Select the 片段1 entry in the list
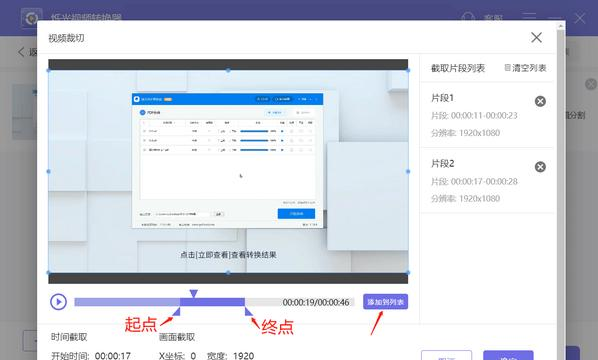The height and width of the screenshot is (360, 598). point(487,115)
